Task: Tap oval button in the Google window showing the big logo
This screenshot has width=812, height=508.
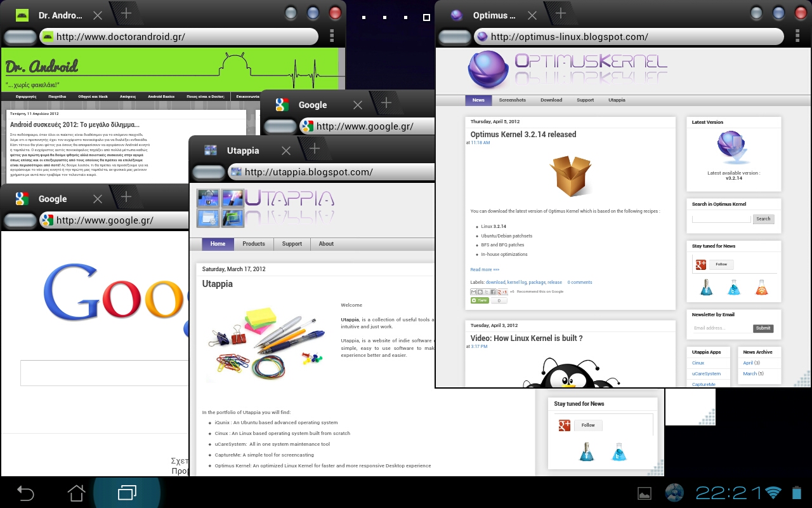Action: click(x=20, y=220)
